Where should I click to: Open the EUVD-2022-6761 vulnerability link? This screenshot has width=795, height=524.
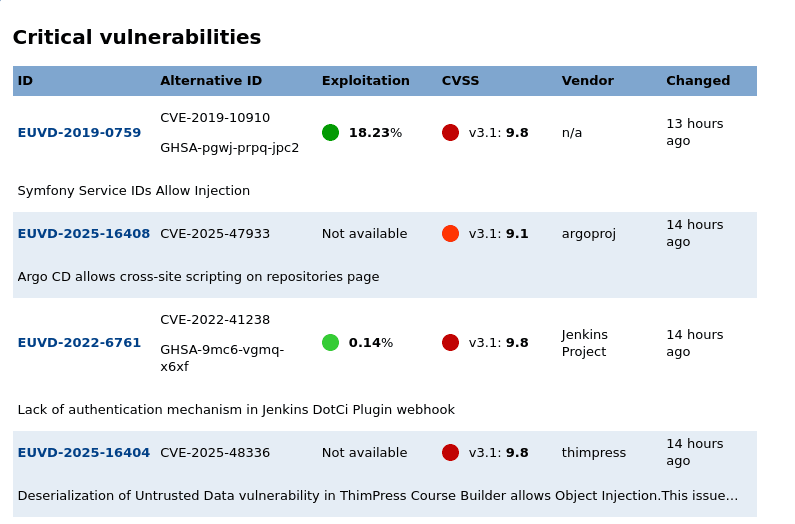pos(79,343)
